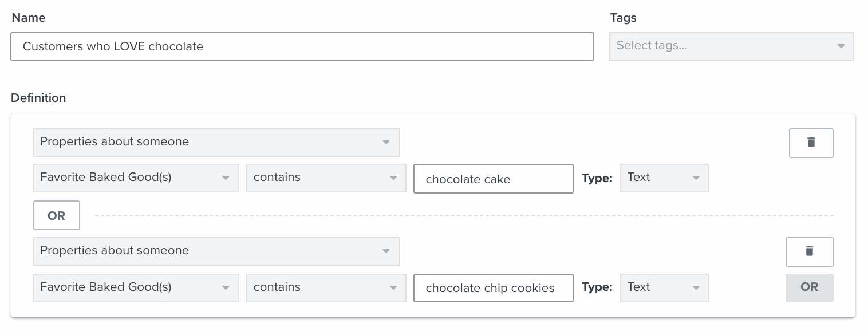Click the chocolate chip cookies value field
This screenshot has width=868, height=331.
click(493, 288)
